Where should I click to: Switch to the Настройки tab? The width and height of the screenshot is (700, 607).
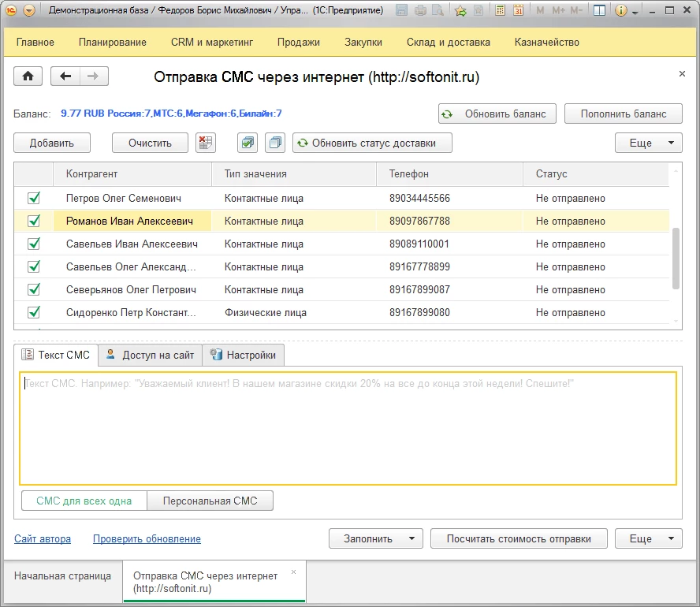coord(243,355)
